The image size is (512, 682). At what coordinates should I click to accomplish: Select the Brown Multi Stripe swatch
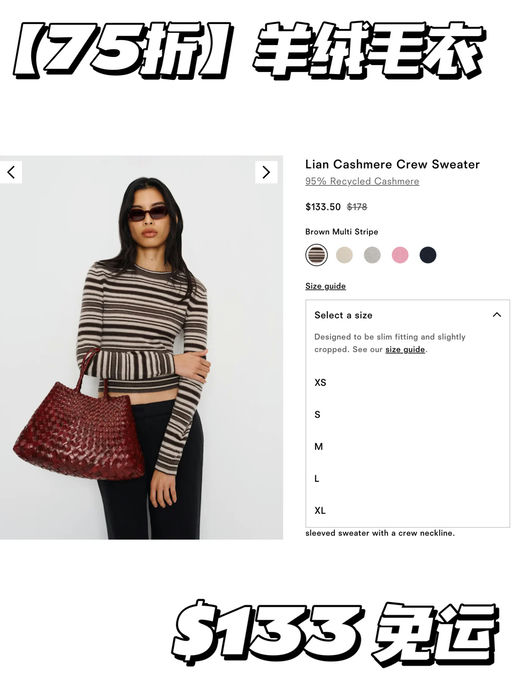point(316,255)
